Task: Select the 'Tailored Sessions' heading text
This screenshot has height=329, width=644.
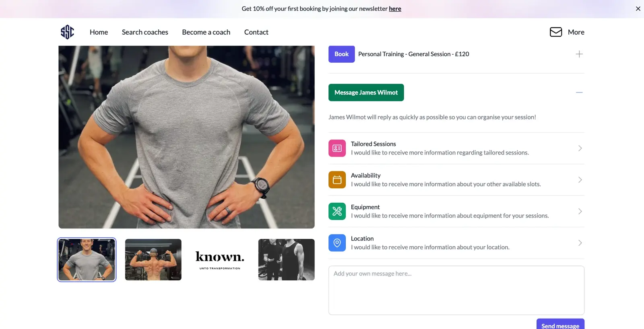Action: [x=373, y=144]
